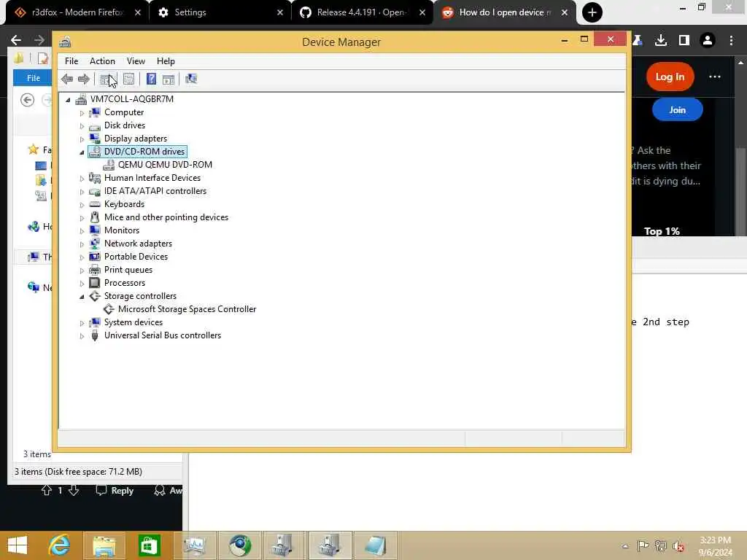
Task: Open Internet Explorer from the taskbar
Action: tap(59, 545)
